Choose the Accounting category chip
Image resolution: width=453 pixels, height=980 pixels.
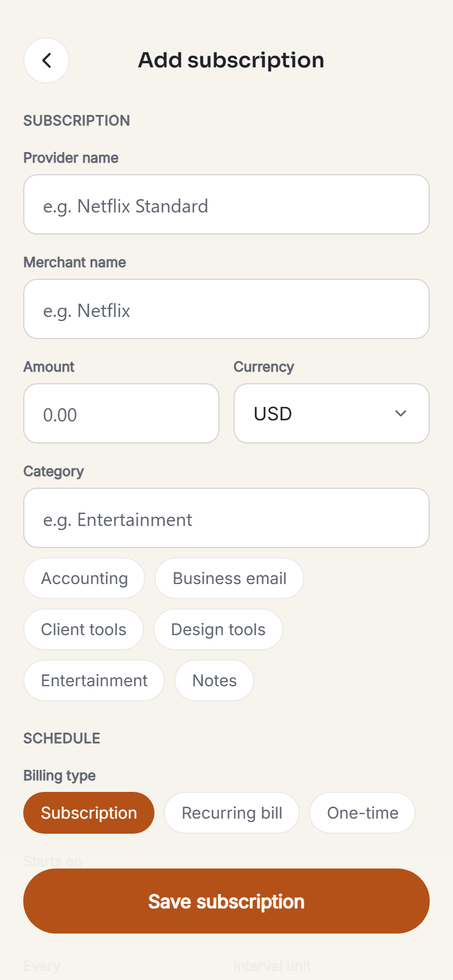click(x=84, y=578)
